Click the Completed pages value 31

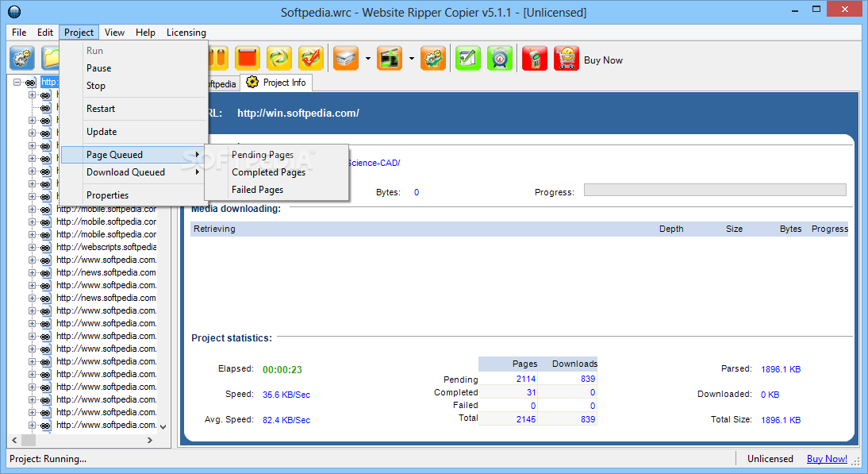pos(532,392)
